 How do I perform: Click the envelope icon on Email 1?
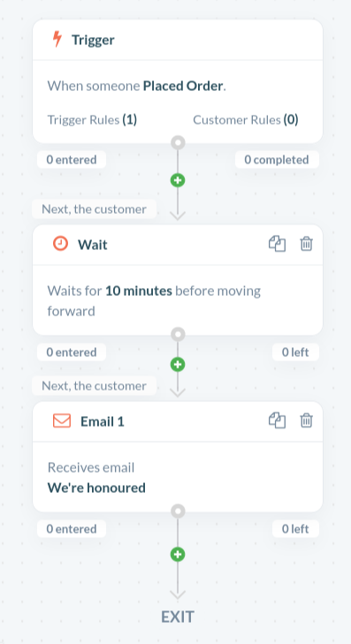[x=62, y=421]
